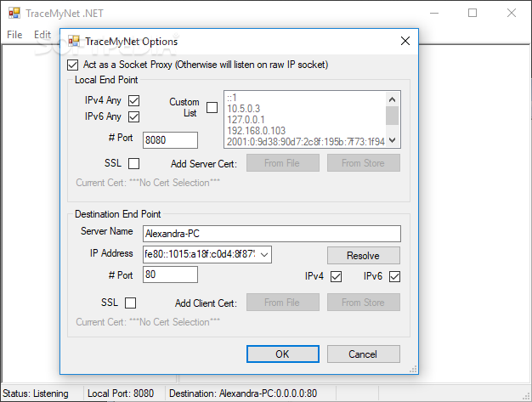The height and width of the screenshot is (402, 532).
Task: Toggle the Act as a Socket Proxy checkbox
Action: pos(72,65)
